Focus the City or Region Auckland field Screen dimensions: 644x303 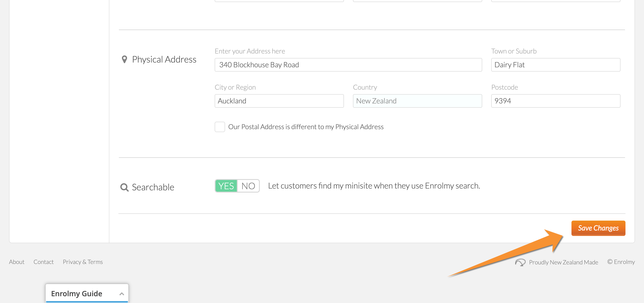(x=279, y=101)
